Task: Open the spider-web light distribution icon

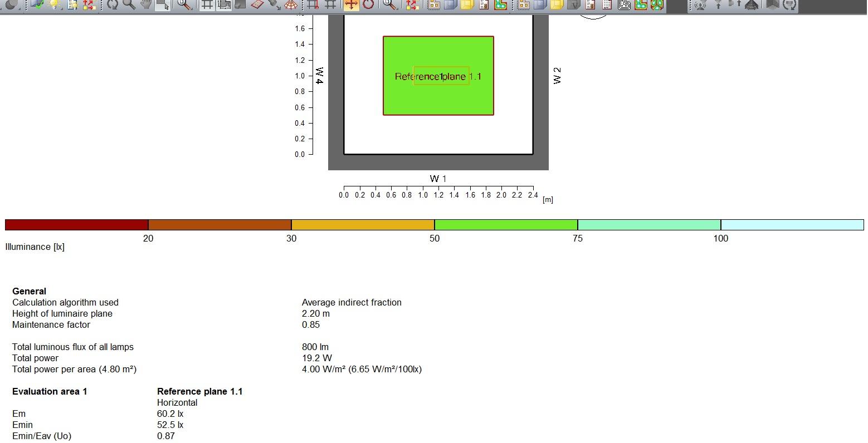Action: [290, 4]
